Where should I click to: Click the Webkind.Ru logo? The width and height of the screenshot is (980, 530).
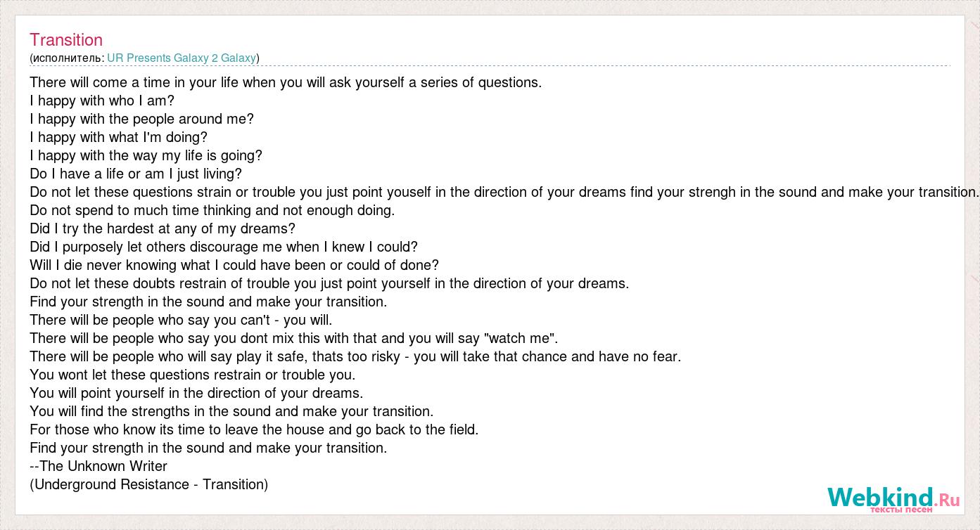893,498
